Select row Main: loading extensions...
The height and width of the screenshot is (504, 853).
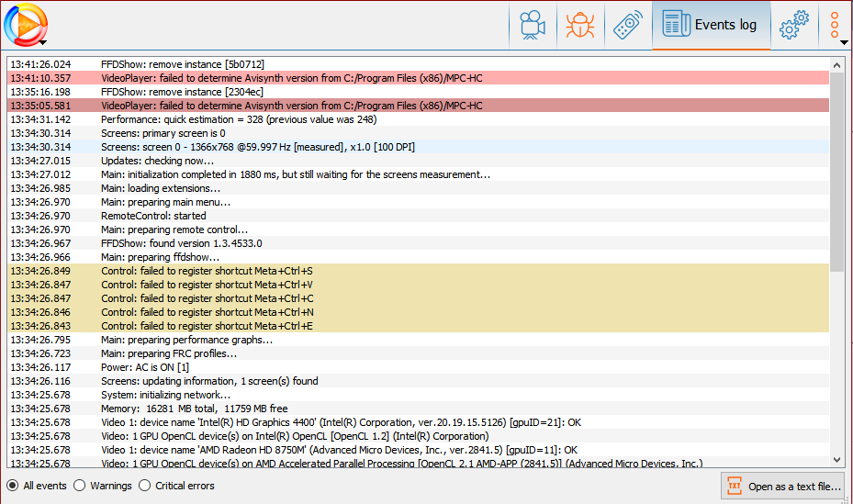tap(419, 188)
